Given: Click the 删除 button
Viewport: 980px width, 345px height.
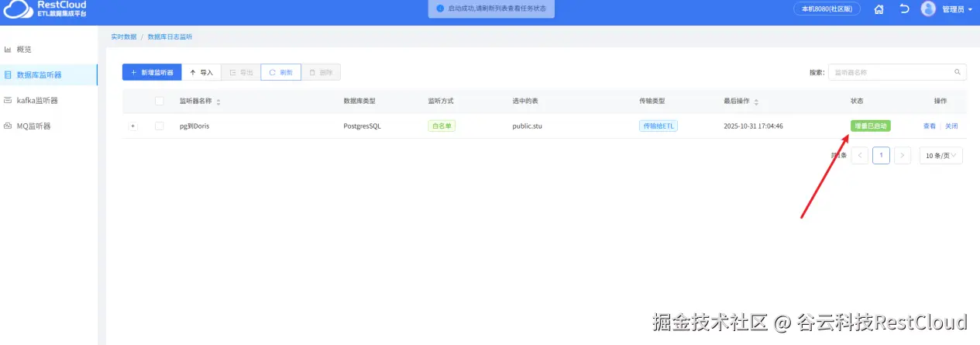Looking at the screenshot, I should point(321,72).
